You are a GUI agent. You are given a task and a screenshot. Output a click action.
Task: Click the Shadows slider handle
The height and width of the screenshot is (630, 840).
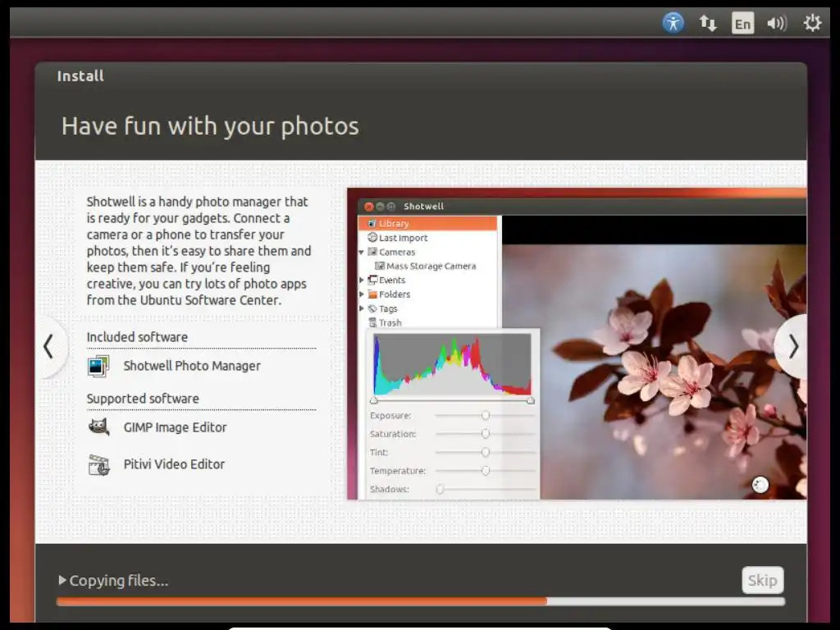point(440,489)
